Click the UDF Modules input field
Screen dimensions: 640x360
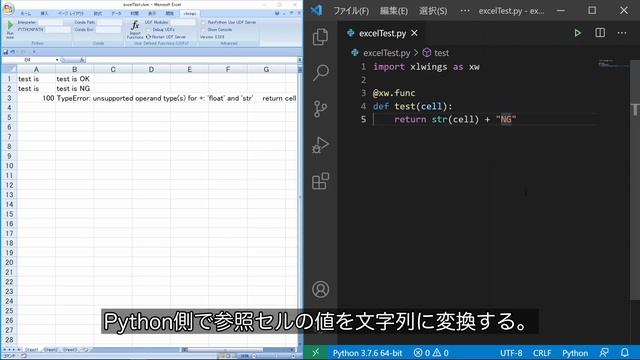pyautogui.click(x=183, y=22)
